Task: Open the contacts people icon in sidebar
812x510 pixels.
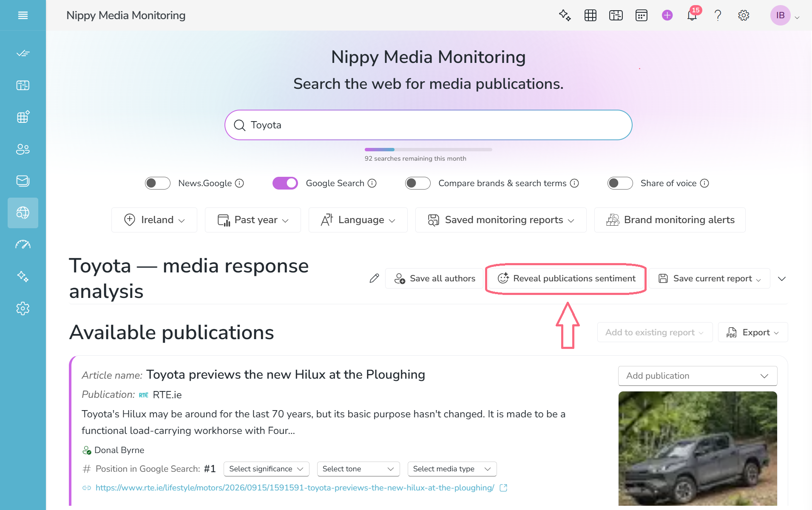Action: [x=23, y=149]
